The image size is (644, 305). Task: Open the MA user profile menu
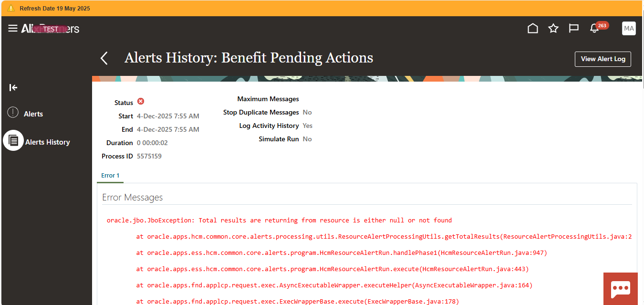629,29
